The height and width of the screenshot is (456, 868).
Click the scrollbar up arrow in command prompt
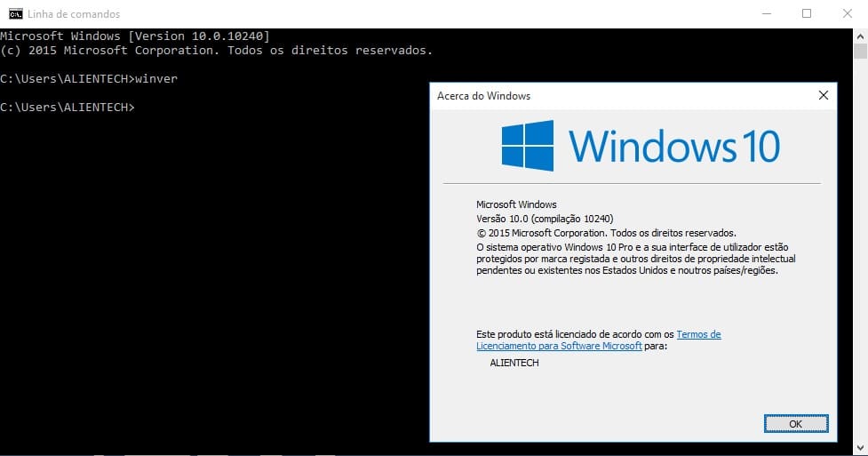(x=860, y=36)
